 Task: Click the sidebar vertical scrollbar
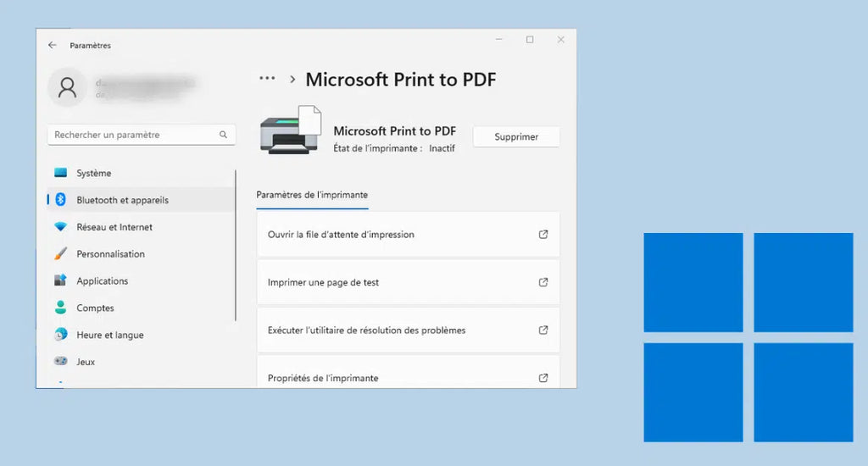[236, 246]
